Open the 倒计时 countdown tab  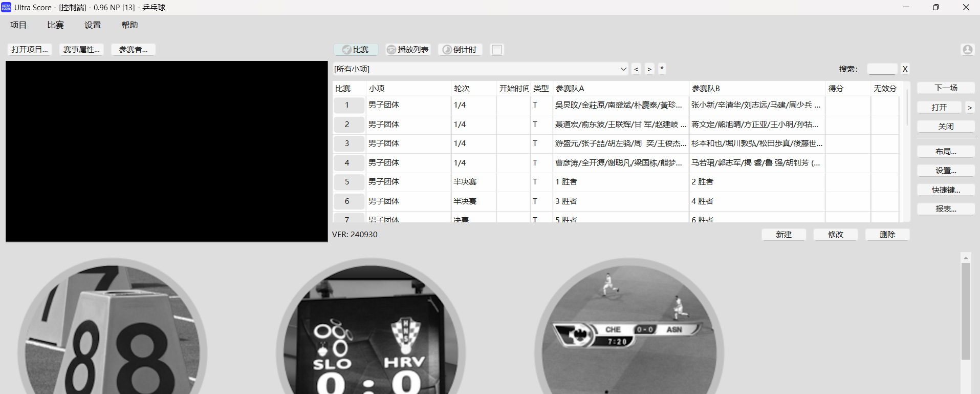(x=460, y=50)
